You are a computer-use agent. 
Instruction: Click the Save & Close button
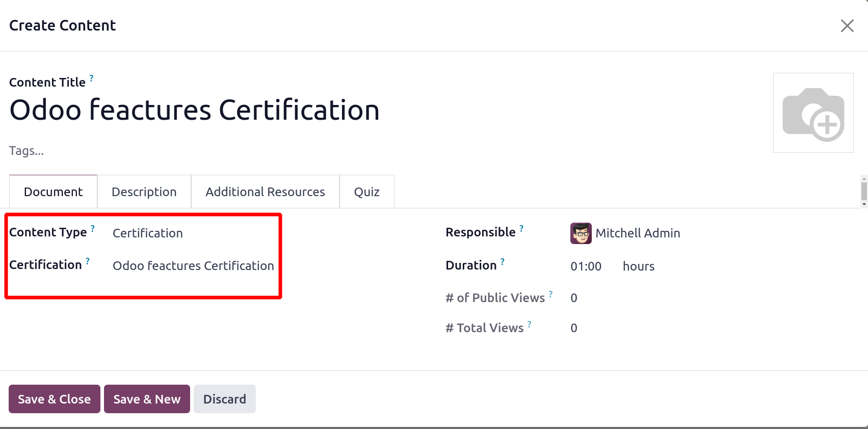(x=55, y=399)
